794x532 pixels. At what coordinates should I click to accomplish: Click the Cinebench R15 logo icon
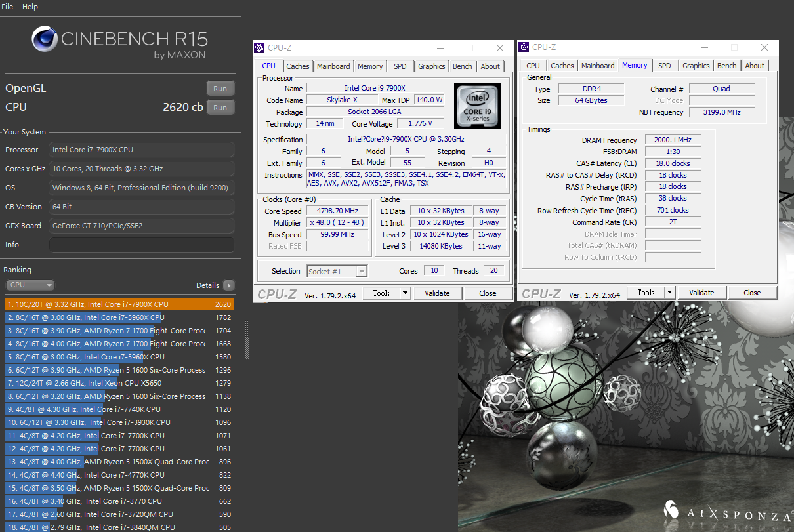coord(45,39)
